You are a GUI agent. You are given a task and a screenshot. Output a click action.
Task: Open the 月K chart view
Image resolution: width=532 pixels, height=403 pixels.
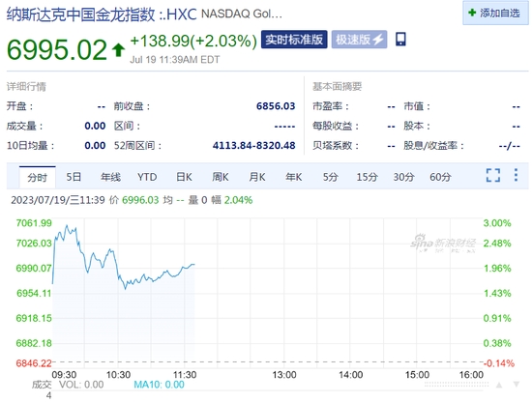pyautogui.click(x=257, y=177)
